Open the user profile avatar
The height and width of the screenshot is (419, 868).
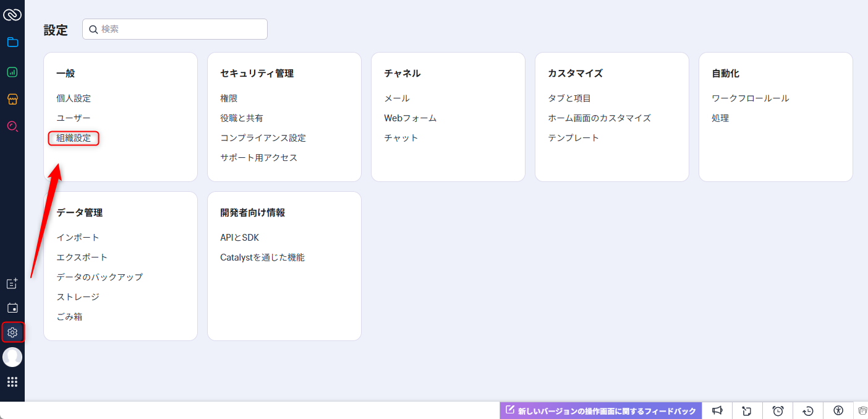click(12, 357)
